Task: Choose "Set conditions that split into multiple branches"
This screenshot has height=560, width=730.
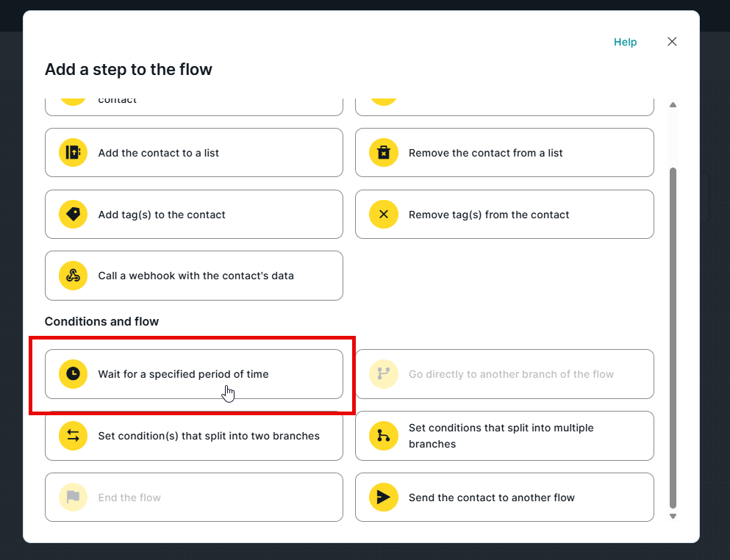Action: (x=504, y=436)
